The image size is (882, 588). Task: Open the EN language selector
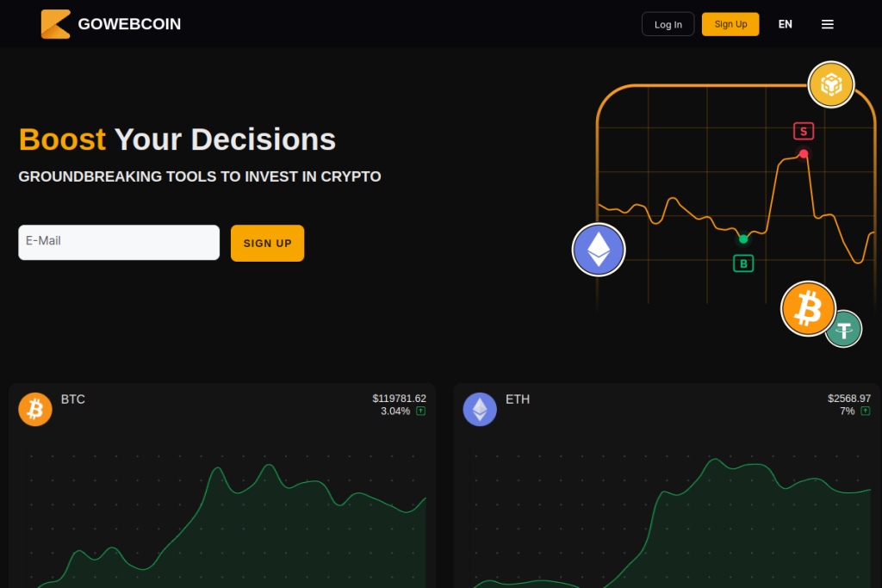[785, 24]
